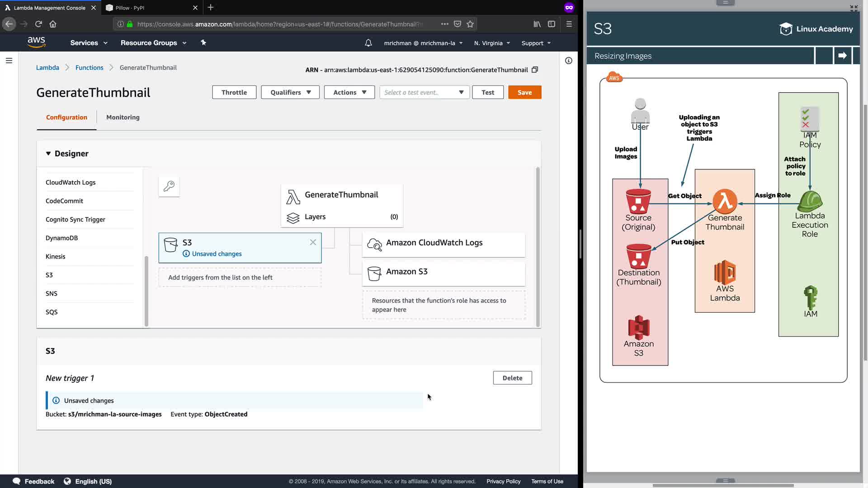Open the AWS side navigation hamburger menu
The image size is (868, 488).
9,61
